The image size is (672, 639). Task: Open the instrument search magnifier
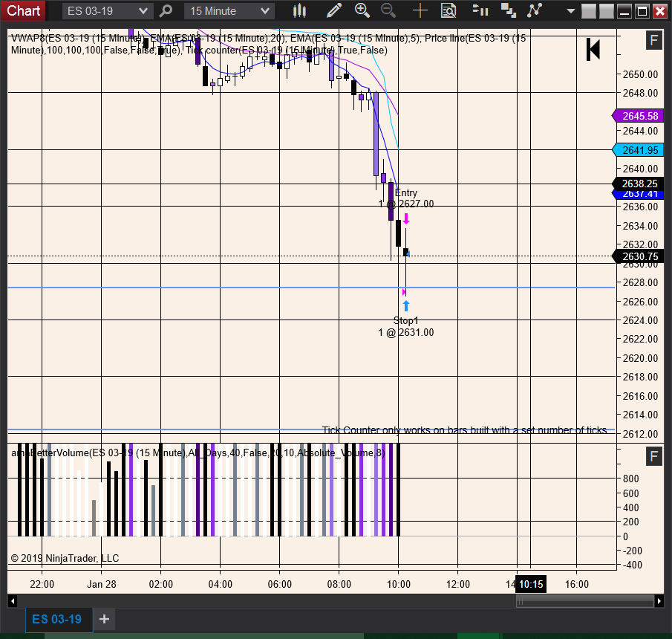(166, 10)
